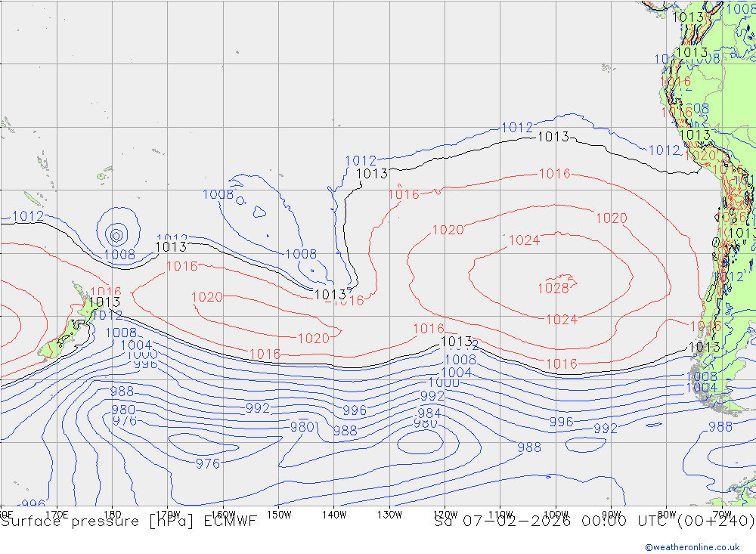Screen dimensions: 756x554
Task: Click the 1028 high pressure center label
Action: (553, 288)
